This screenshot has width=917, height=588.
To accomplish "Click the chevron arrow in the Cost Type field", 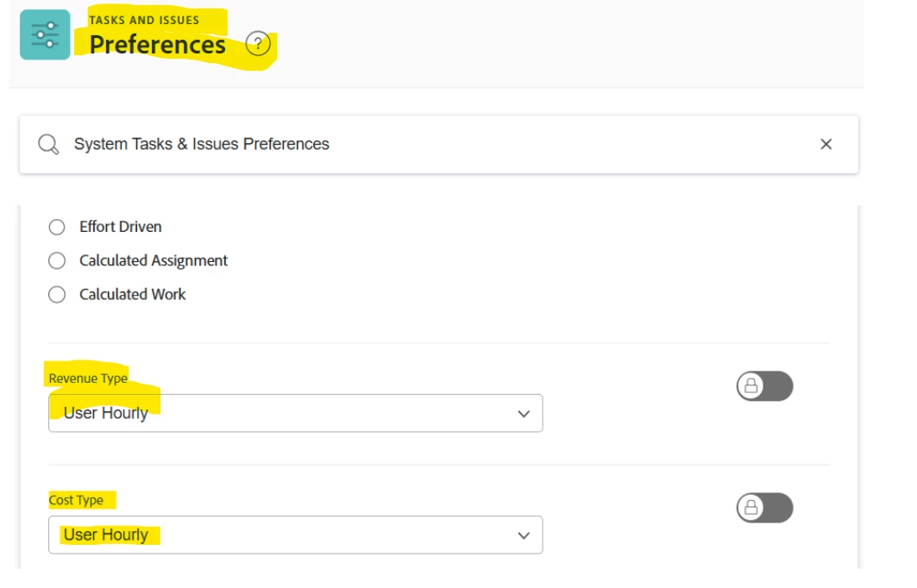I will pyautogui.click(x=524, y=535).
